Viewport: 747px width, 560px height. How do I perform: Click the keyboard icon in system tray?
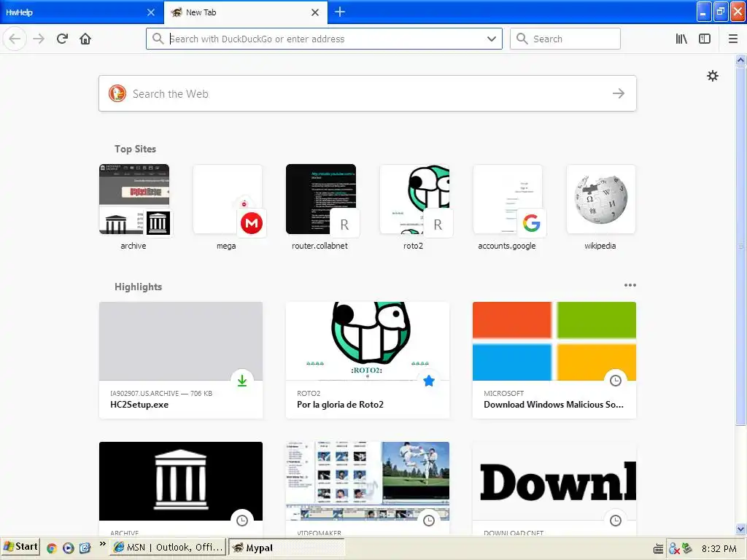pyautogui.click(x=658, y=549)
